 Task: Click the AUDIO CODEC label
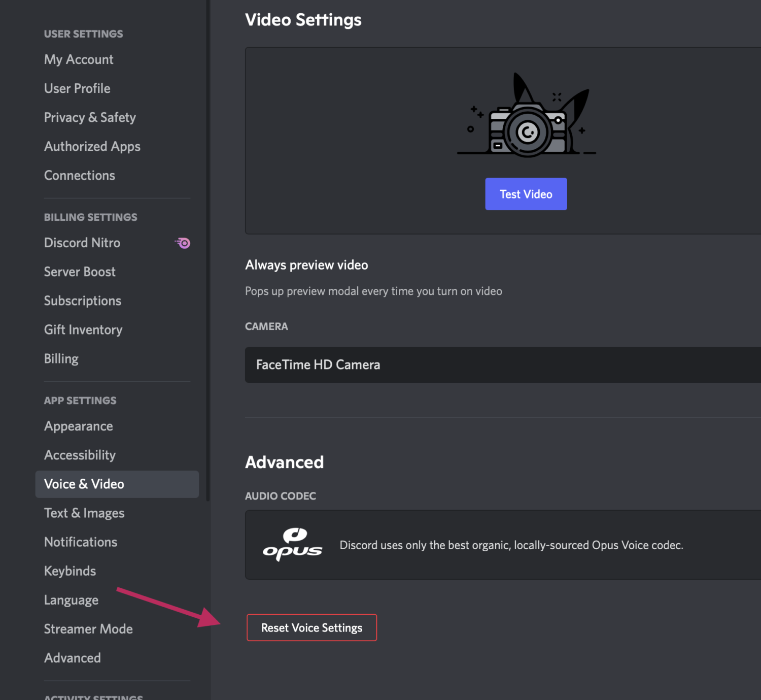coord(281,496)
